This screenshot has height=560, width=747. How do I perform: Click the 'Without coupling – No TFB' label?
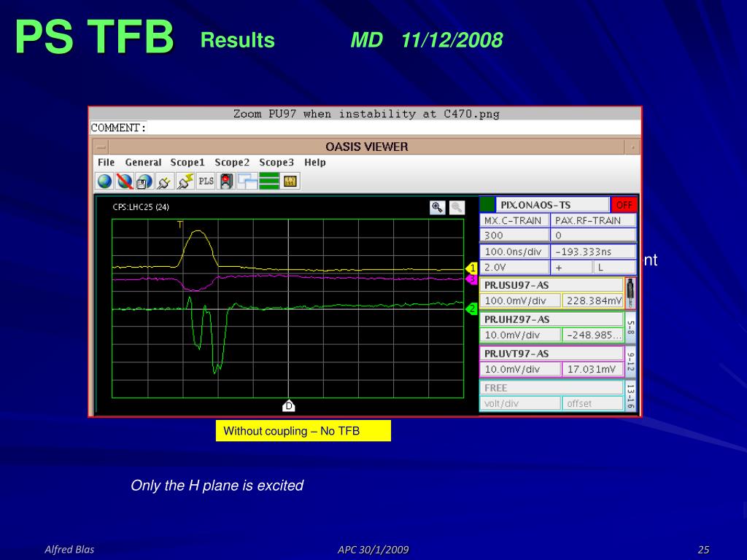[x=303, y=431]
